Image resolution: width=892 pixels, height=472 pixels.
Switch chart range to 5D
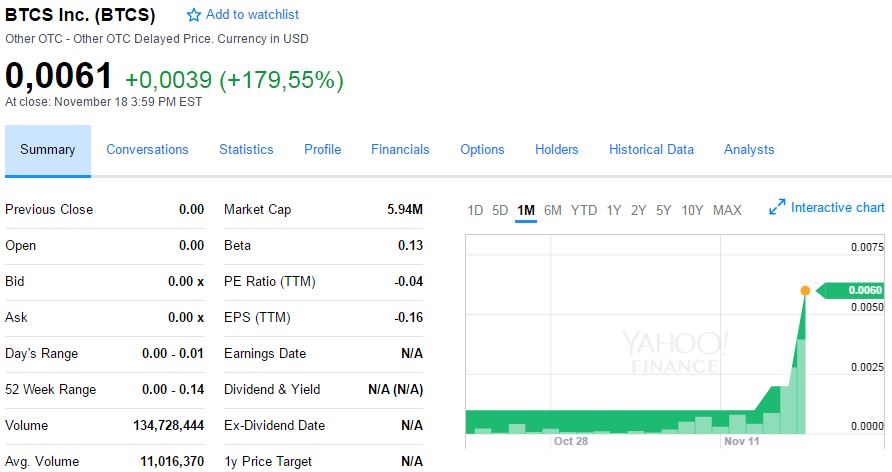coord(500,210)
